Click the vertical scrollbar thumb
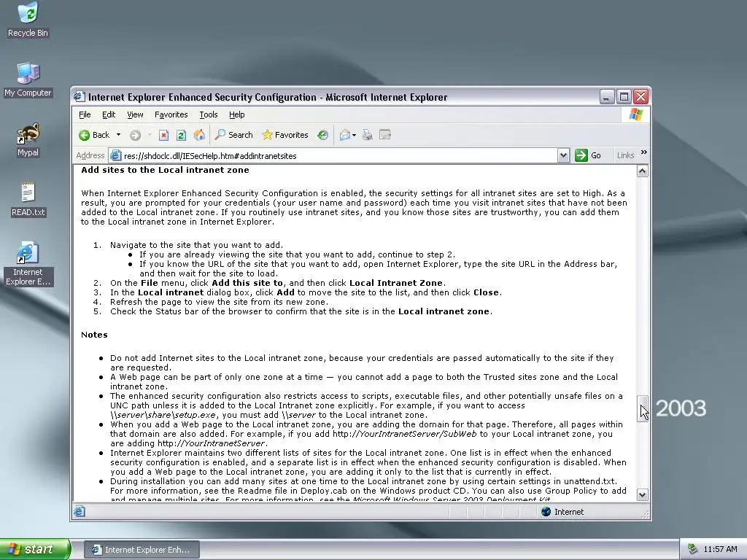 [x=642, y=408]
